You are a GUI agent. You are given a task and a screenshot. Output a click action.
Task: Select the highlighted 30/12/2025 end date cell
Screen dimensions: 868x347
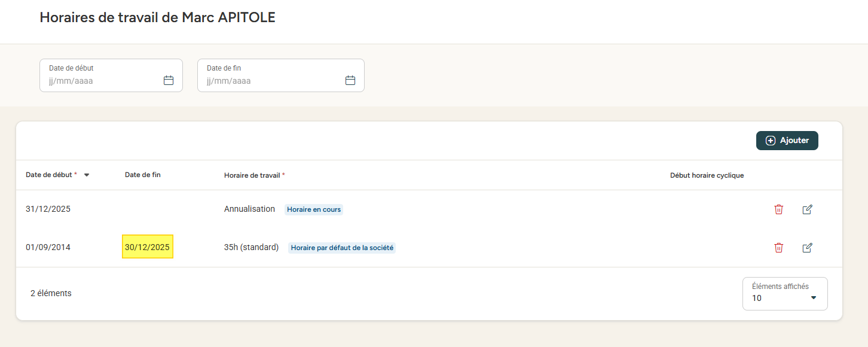(x=147, y=247)
